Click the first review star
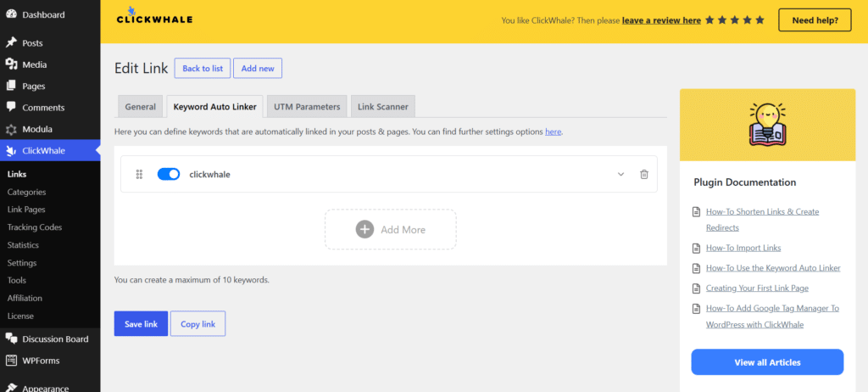Screen dimensions: 868x392 click(709, 20)
